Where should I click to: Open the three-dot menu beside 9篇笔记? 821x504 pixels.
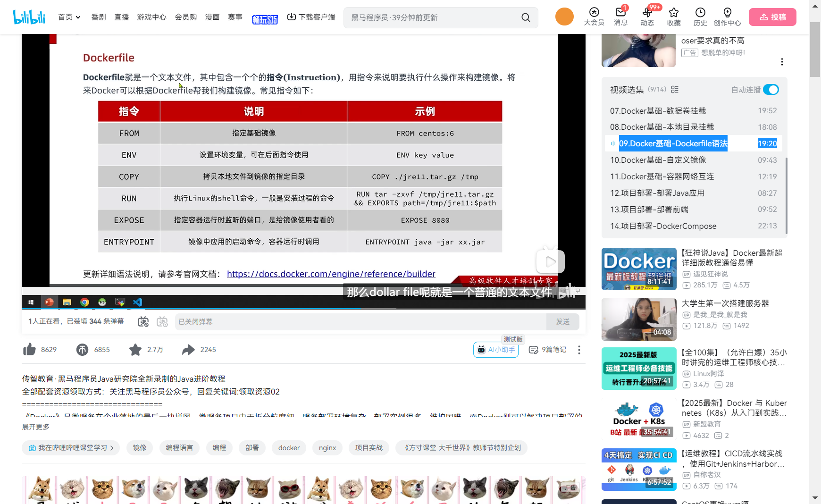click(x=579, y=349)
